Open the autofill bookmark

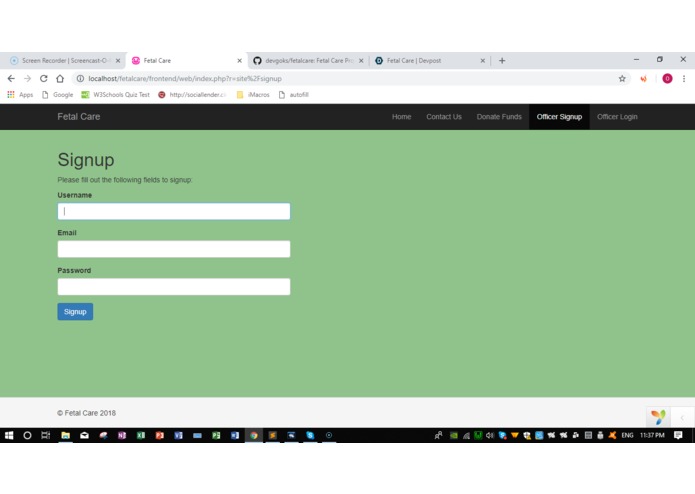coord(293,95)
